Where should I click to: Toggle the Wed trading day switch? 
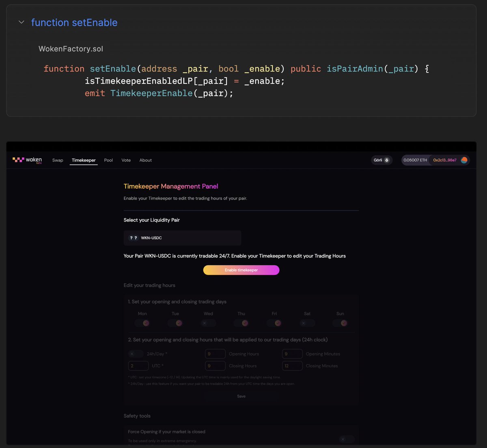click(208, 323)
